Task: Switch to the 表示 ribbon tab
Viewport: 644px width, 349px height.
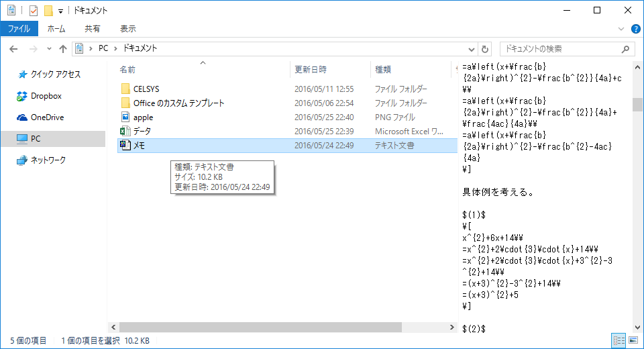Action: (x=127, y=29)
